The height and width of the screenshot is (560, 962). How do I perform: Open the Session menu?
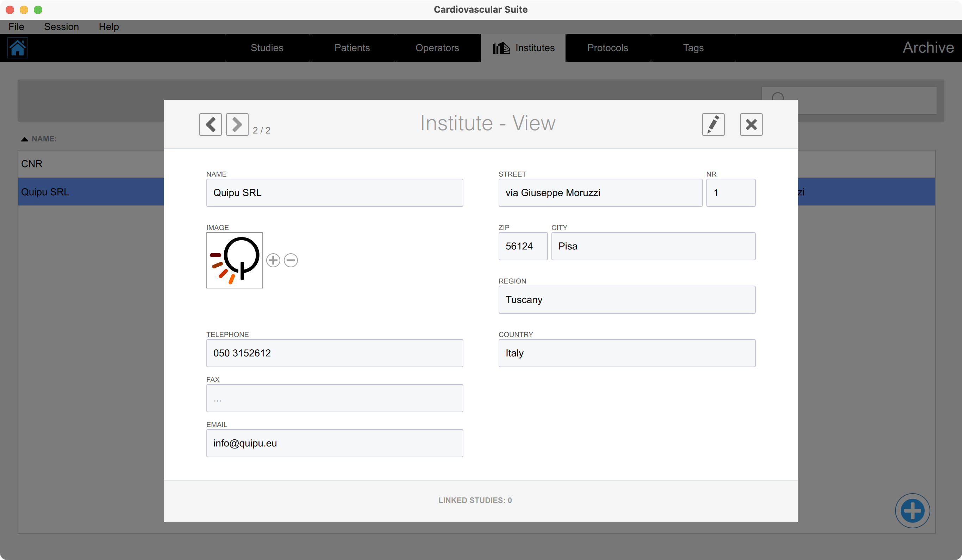62,27
